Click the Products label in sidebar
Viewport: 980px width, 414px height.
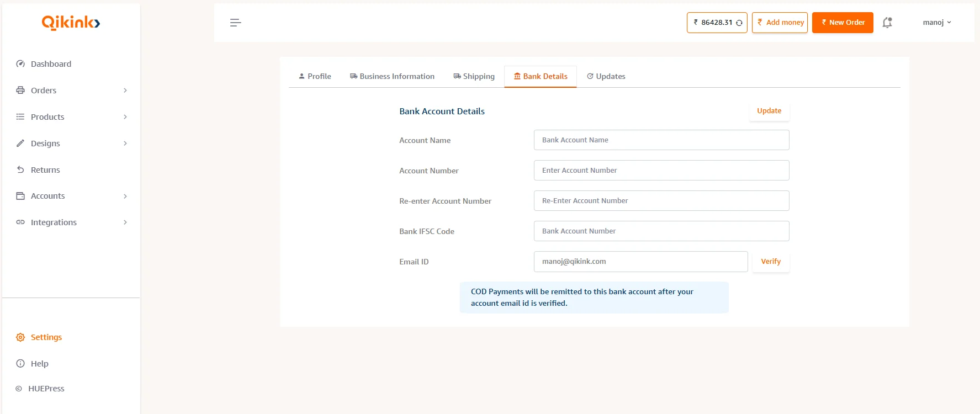click(x=47, y=117)
